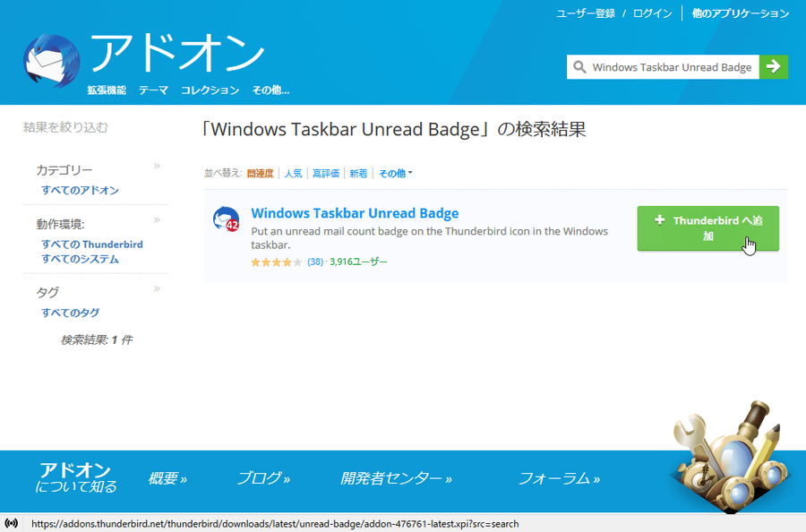Click the connection indicator icon in the status bar
This screenshot has width=806, height=532.
[11, 523]
